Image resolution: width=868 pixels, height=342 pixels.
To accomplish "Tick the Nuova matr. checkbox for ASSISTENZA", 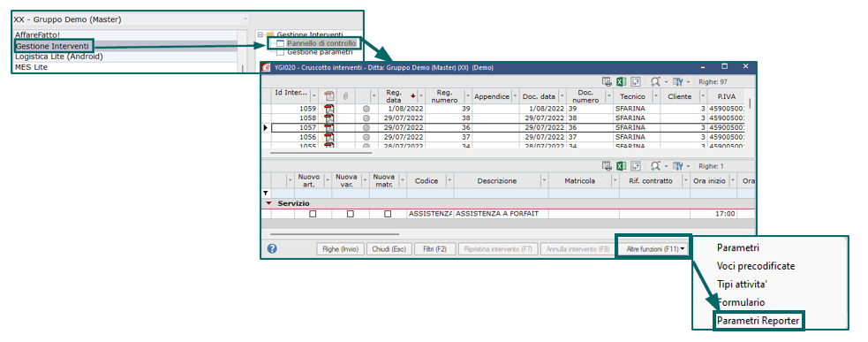I will click(x=388, y=213).
